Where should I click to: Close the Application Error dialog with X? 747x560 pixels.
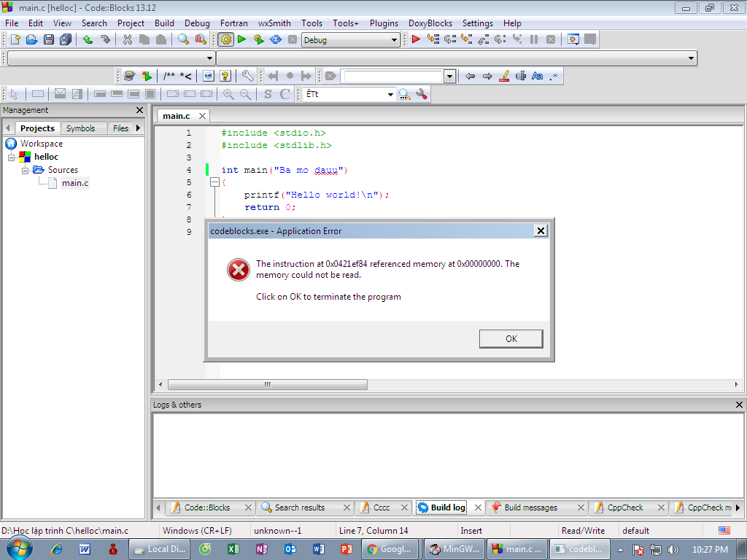(x=541, y=231)
